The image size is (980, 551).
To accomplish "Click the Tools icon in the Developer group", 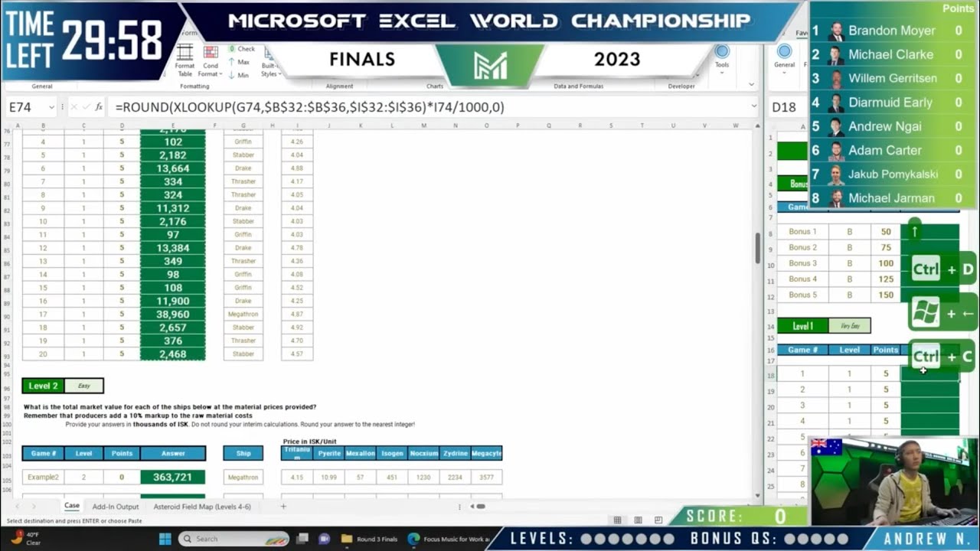I will pyautogui.click(x=722, y=57).
